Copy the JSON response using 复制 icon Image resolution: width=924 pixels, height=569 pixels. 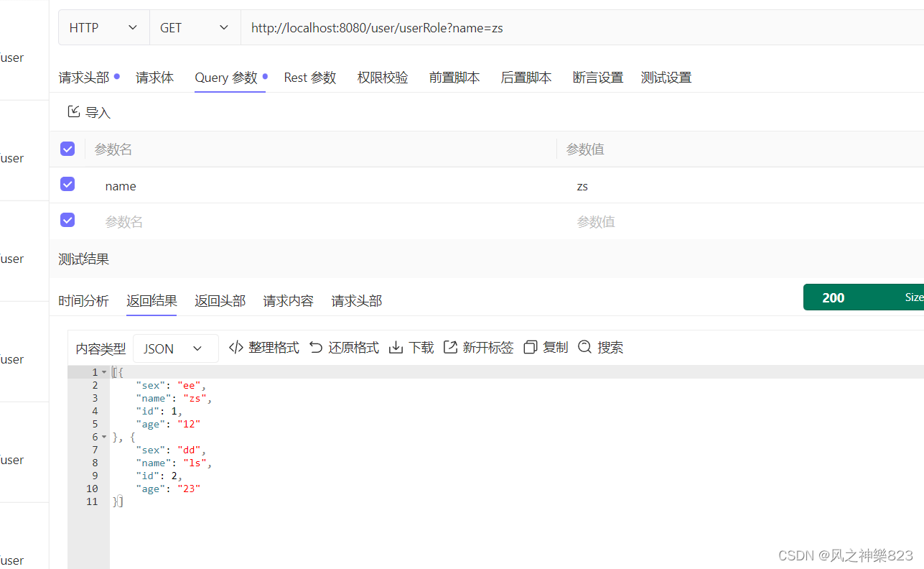tap(530, 347)
